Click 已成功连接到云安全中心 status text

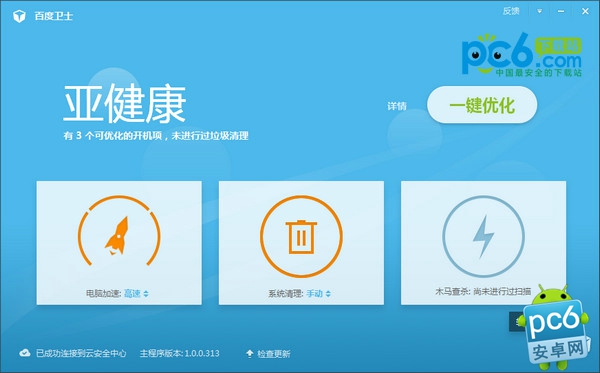[x=81, y=353]
